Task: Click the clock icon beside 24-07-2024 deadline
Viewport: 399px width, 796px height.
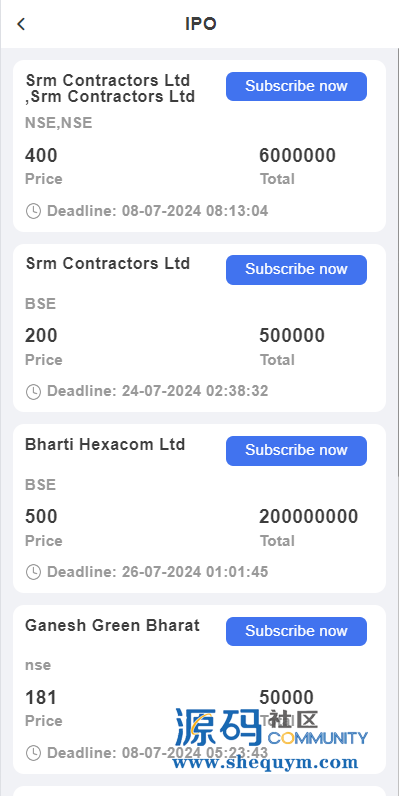Action: point(33,391)
